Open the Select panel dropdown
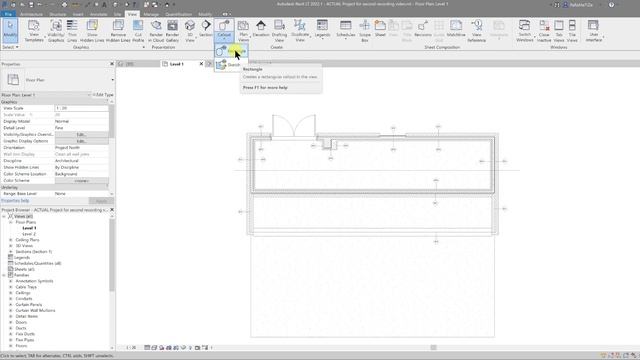The width and height of the screenshot is (640, 360). pos(11,47)
